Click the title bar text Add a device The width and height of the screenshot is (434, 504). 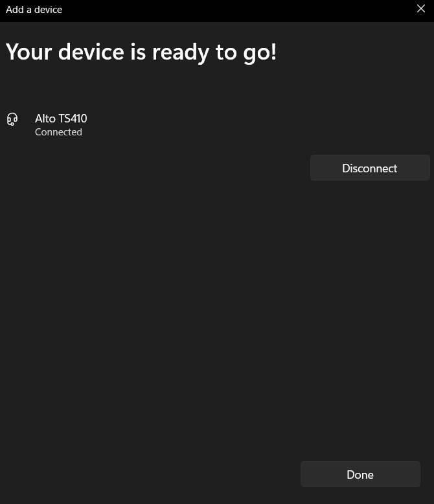[34, 10]
